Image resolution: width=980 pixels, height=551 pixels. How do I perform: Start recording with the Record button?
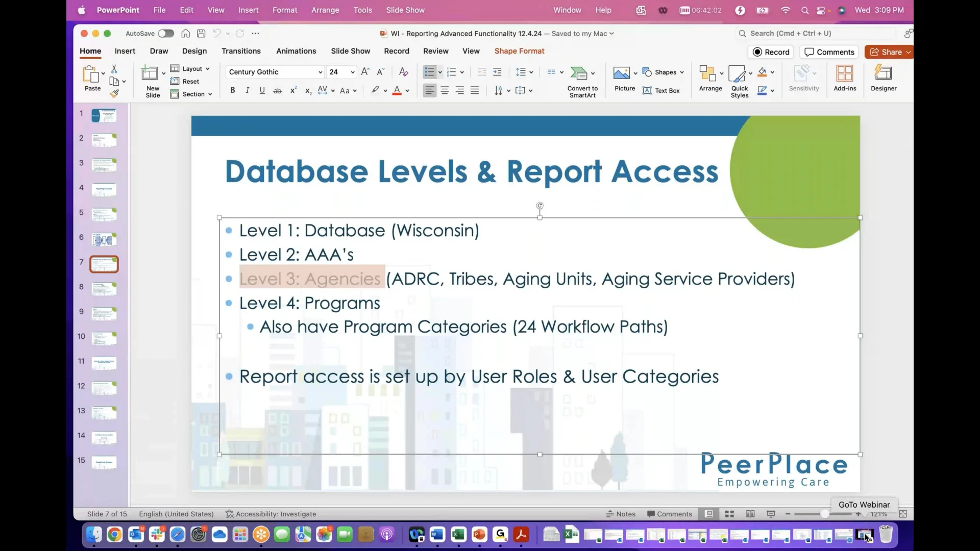(771, 52)
